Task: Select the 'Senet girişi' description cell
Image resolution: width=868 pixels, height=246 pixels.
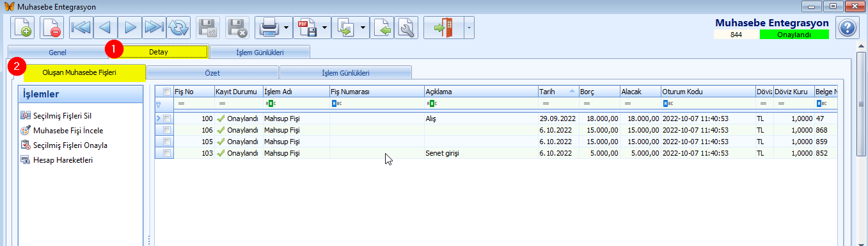Action: coord(481,153)
